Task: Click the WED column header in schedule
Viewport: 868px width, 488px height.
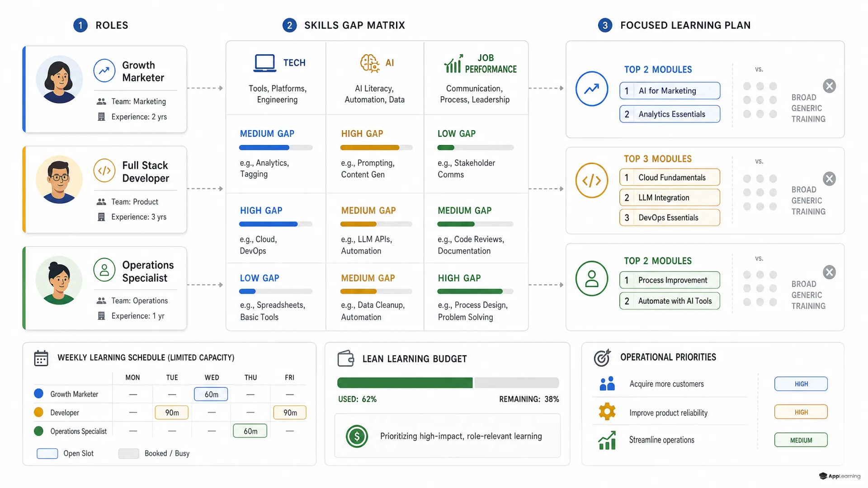Action: pos(212,378)
